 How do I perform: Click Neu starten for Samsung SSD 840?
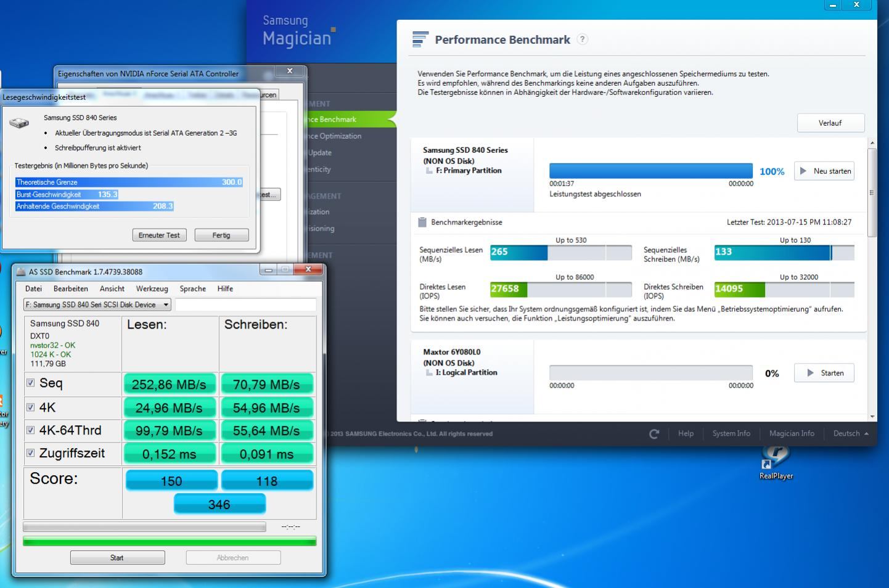(x=824, y=171)
